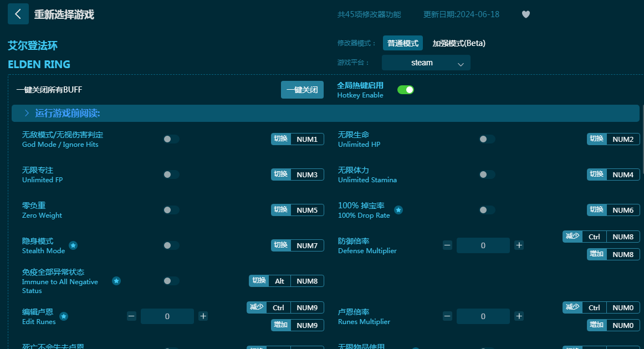Image resolution: width=644 pixels, height=349 pixels.
Task: Click the 增加 NUM9 hotkey for Edit Runes
Action: 298,325
